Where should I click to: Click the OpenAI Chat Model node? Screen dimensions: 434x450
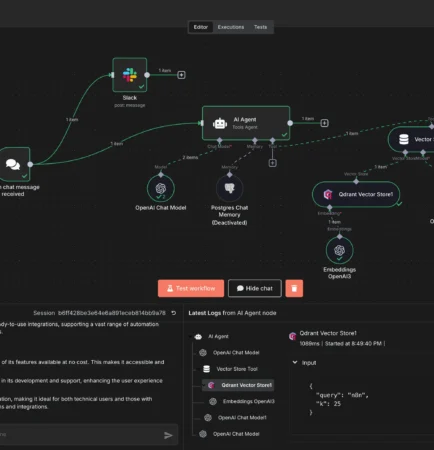pos(161,188)
